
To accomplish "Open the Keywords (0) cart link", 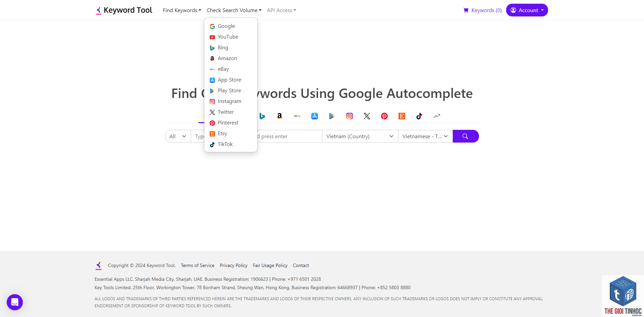I will (482, 10).
